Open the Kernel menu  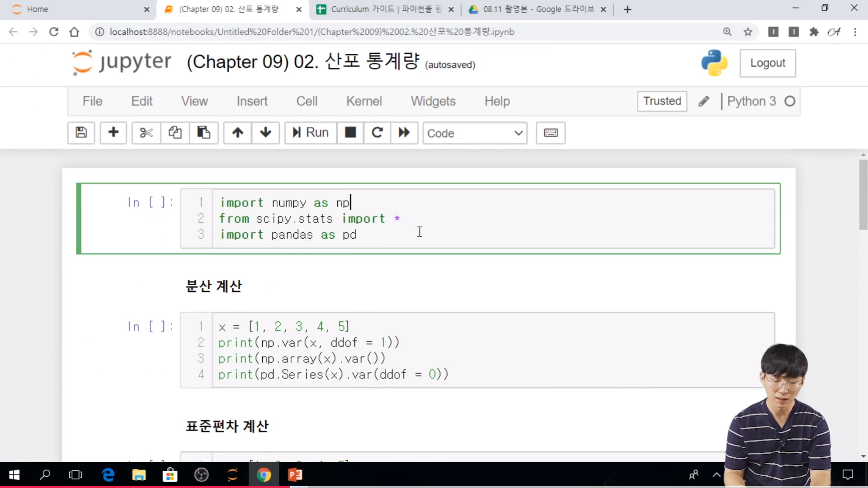pyautogui.click(x=364, y=101)
